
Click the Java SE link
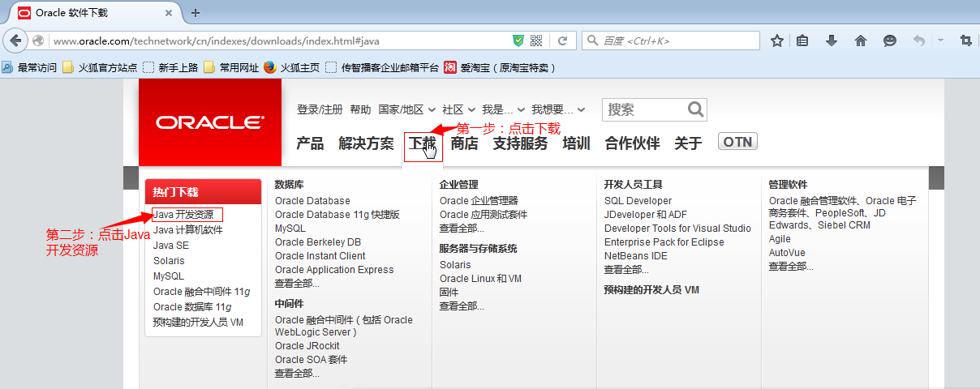click(x=171, y=246)
